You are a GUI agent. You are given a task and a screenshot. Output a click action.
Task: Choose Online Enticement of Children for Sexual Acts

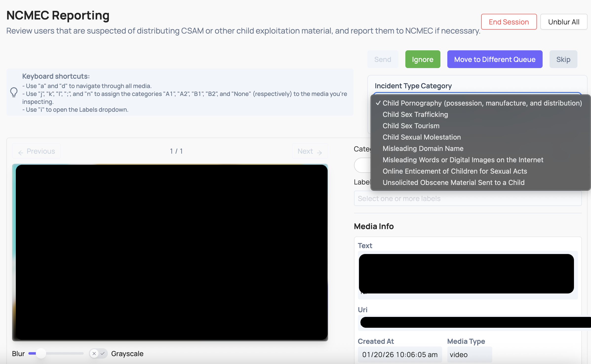pyautogui.click(x=454, y=171)
